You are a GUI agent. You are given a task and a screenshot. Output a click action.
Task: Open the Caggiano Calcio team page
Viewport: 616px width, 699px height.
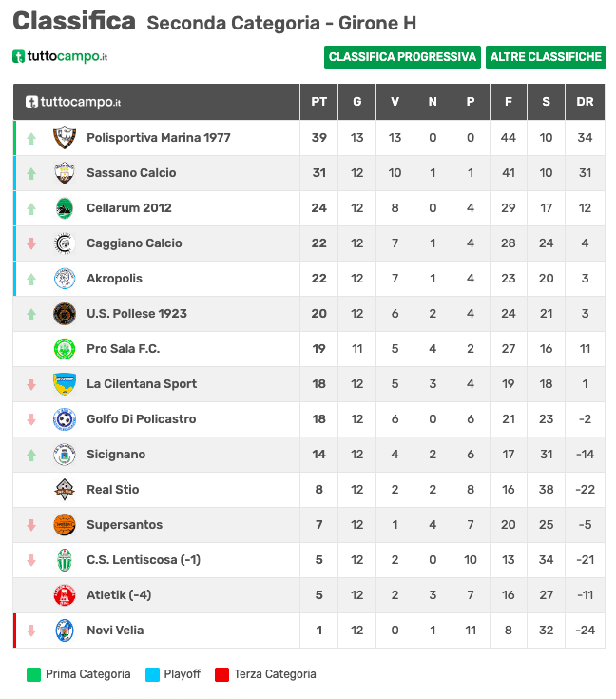134,243
